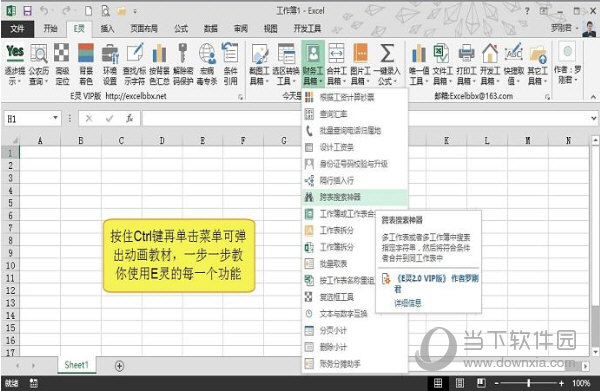Click the Undo arrow in quick access toolbar

pyautogui.click(x=44, y=11)
